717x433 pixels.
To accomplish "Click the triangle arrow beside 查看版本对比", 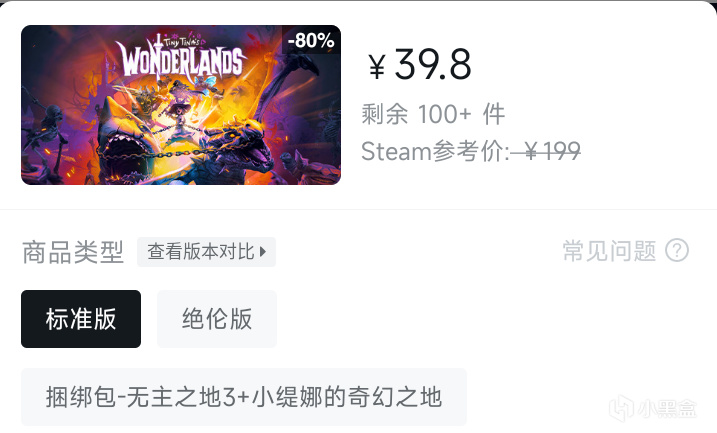I will coord(263,251).
